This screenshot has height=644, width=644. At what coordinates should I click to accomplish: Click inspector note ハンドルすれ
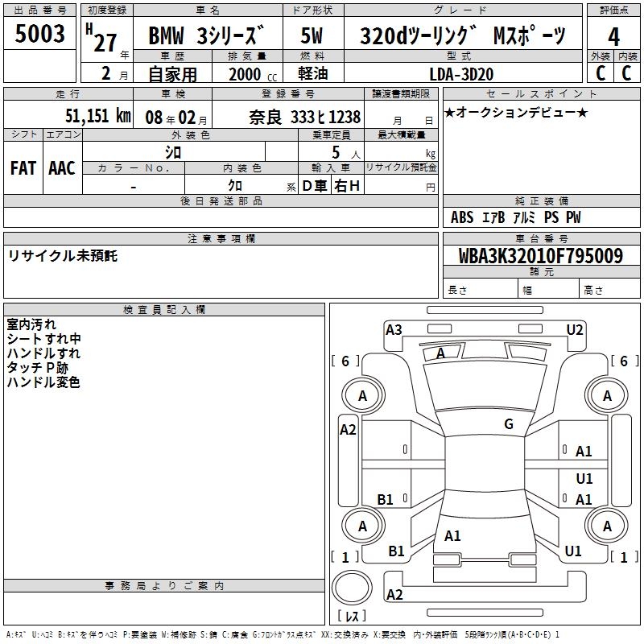[43, 353]
